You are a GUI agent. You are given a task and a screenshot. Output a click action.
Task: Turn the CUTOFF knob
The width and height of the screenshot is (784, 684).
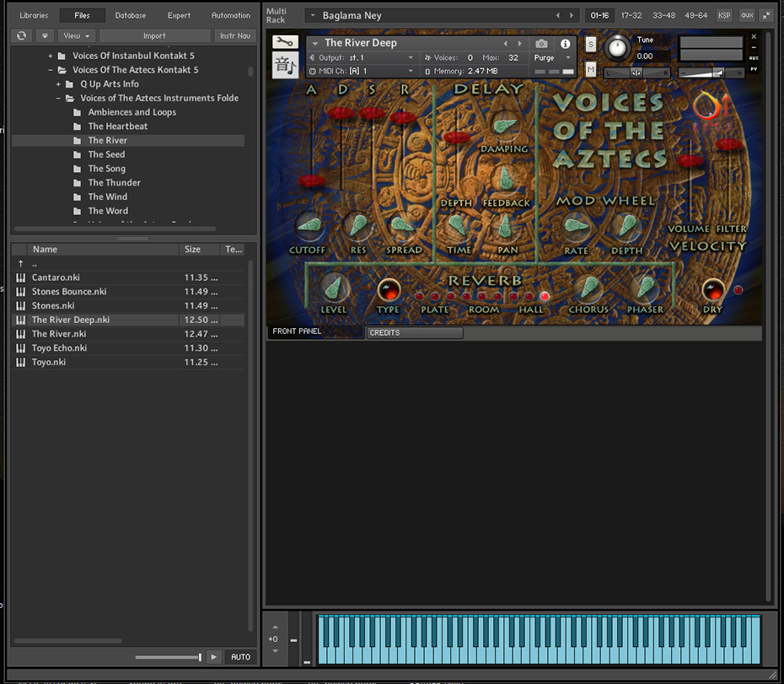coord(309,226)
